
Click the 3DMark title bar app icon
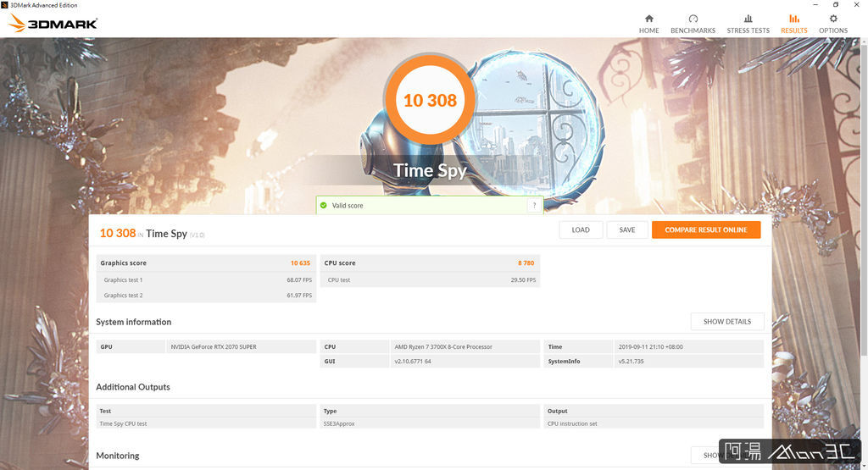point(5,5)
